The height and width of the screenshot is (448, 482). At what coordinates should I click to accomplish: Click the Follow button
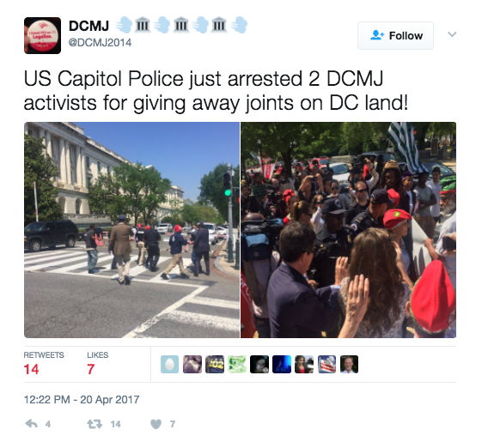(x=395, y=36)
